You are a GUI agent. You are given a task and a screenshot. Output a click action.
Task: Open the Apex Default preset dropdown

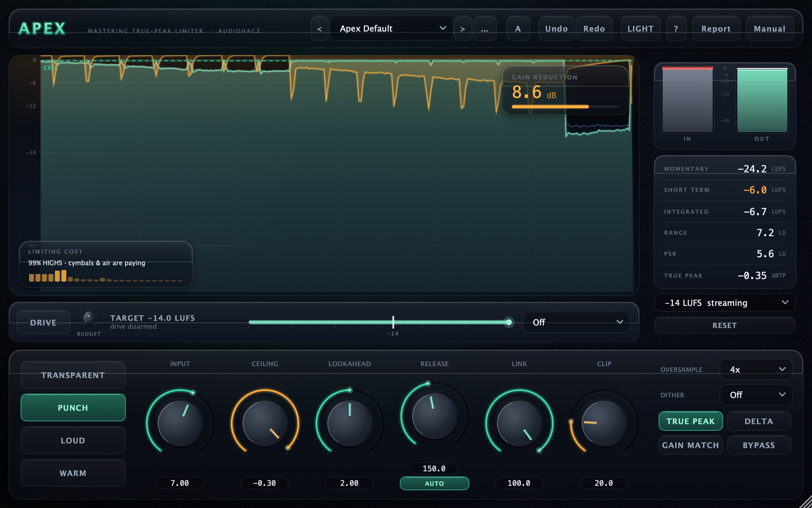coord(391,29)
